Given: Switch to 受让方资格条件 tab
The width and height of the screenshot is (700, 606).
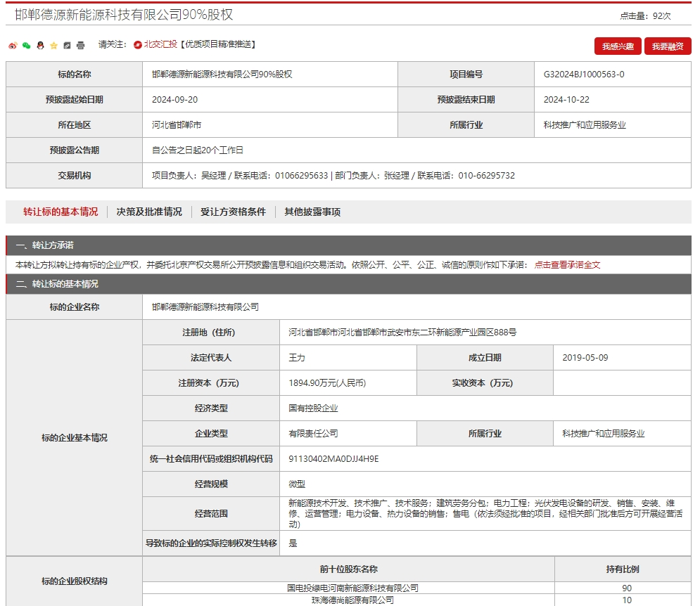Looking at the screenshot, I should 233,212.
